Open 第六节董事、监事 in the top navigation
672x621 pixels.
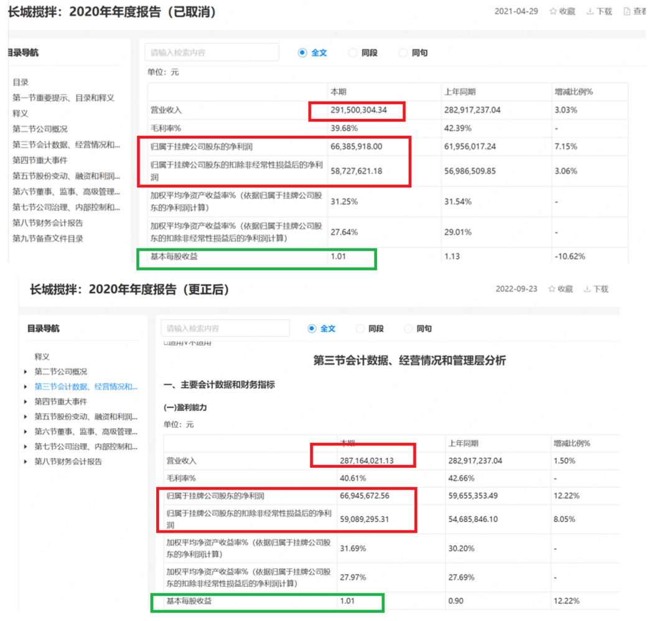tap(67, 192)
